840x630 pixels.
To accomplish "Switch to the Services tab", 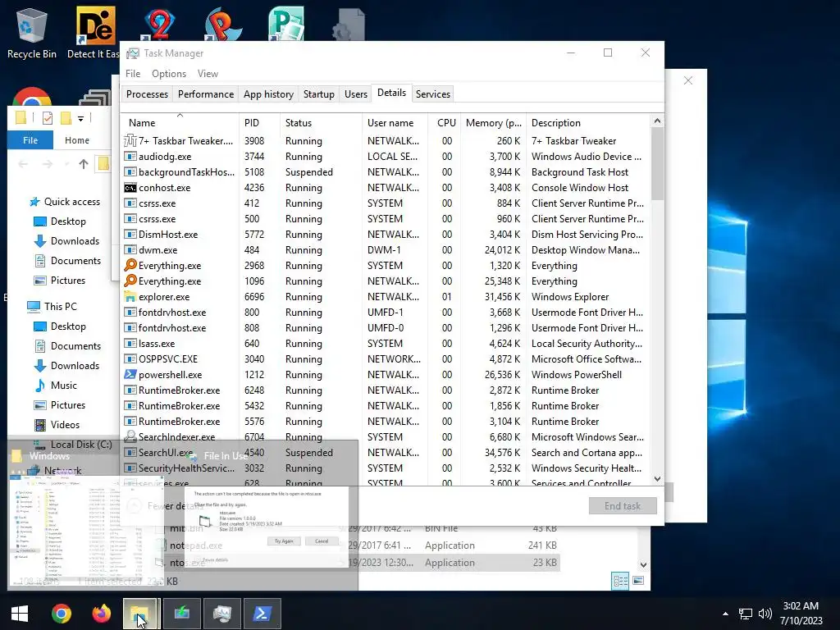I will 433,94.
